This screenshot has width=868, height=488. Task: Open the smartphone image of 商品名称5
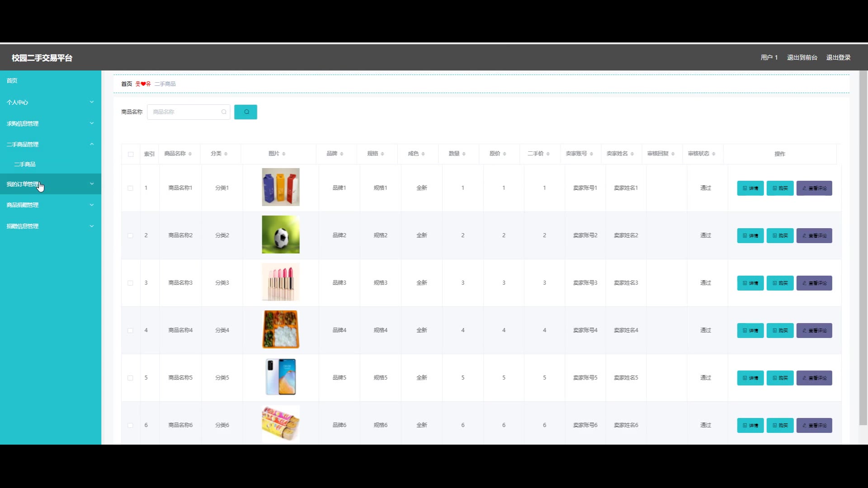click(281, 377)
